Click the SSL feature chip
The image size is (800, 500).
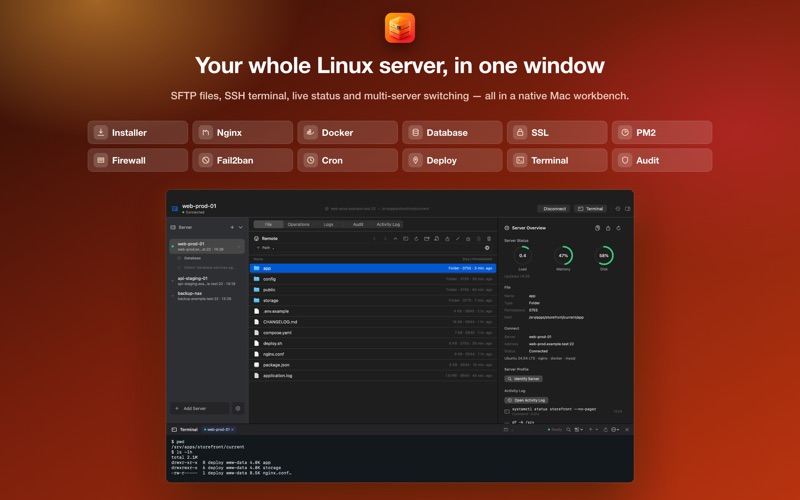coord(557,133)
